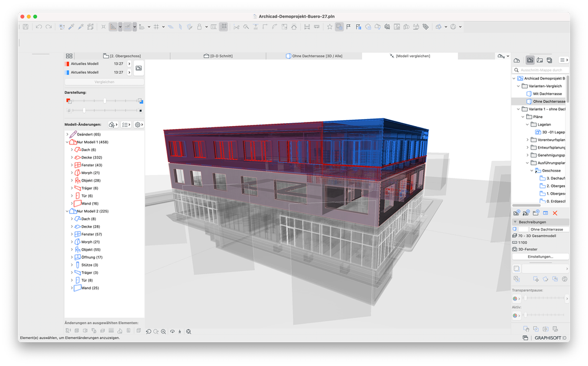
Task: Adjust the white-to-black Darstellung slider
Action: tap(84, 110)
